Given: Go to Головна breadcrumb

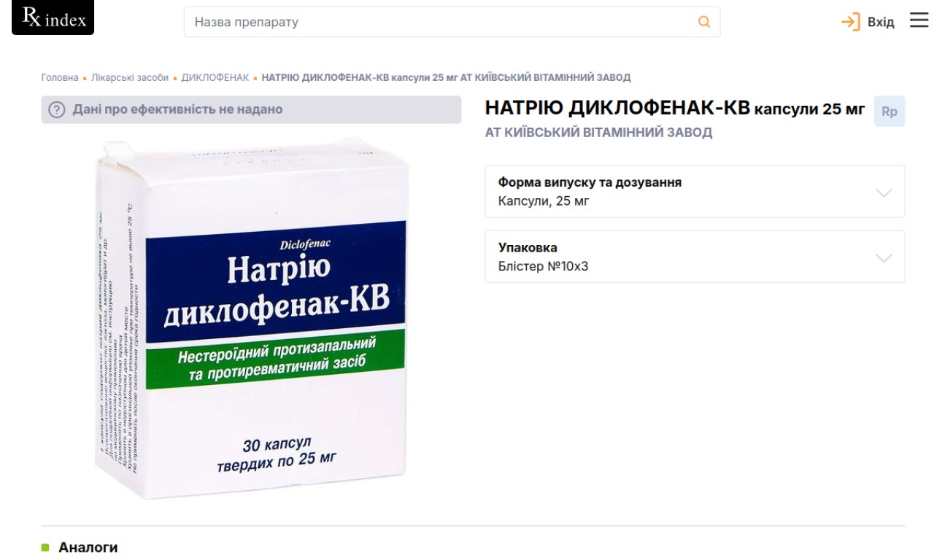Looking at the screenshot, I should (x=60, y=77).
